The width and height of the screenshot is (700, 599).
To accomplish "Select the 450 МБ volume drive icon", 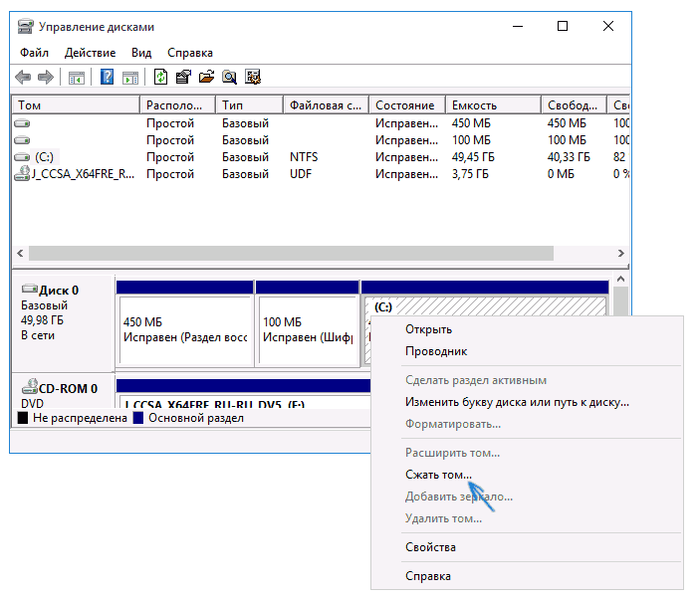I will click(x=22, y=123).
